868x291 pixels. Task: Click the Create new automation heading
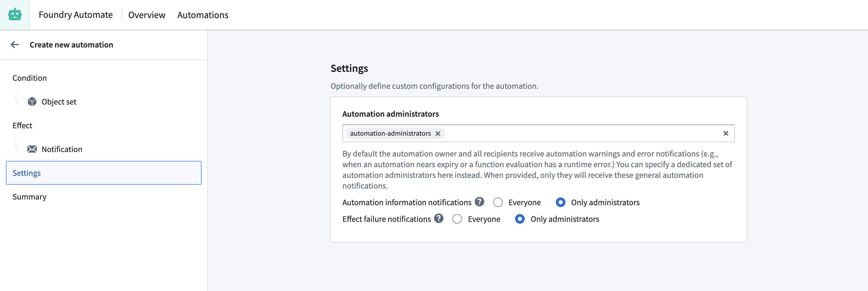click(x=71, y=45)
